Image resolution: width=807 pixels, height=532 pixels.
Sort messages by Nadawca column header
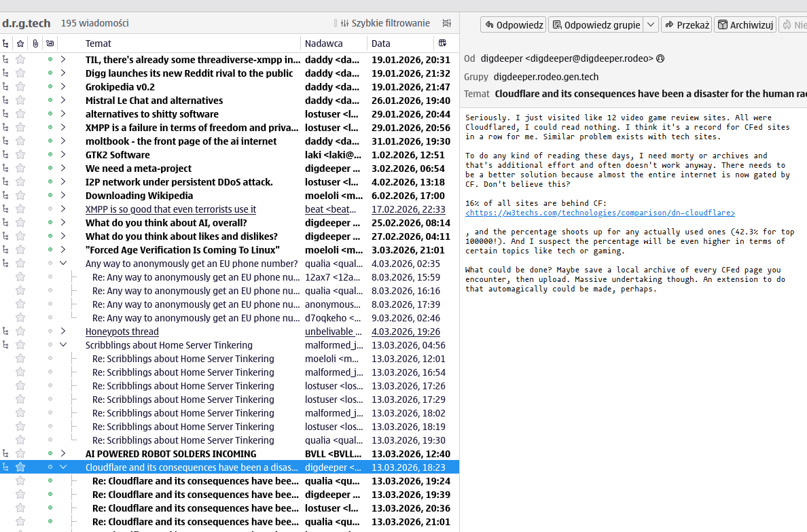(334, 43)
